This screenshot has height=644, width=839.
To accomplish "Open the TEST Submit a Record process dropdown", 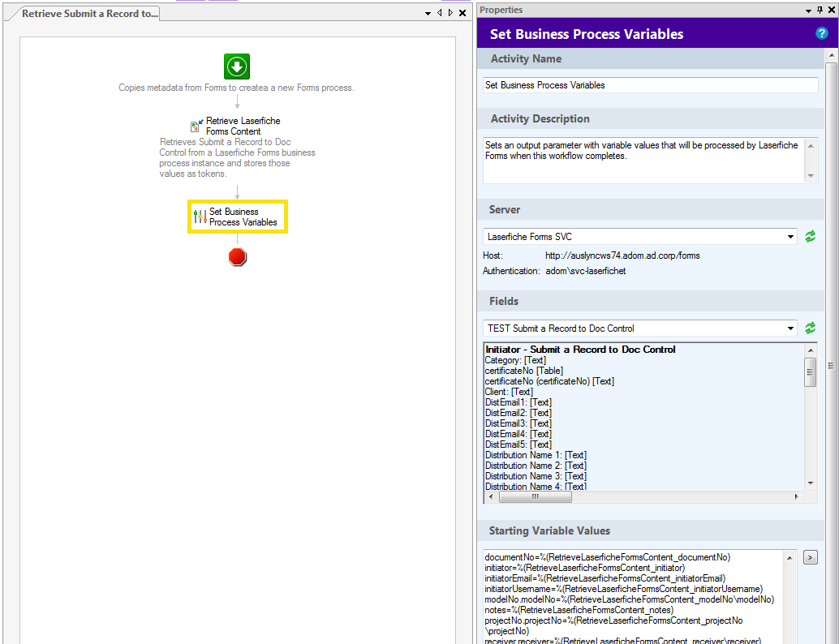I will tap(790, 328).
